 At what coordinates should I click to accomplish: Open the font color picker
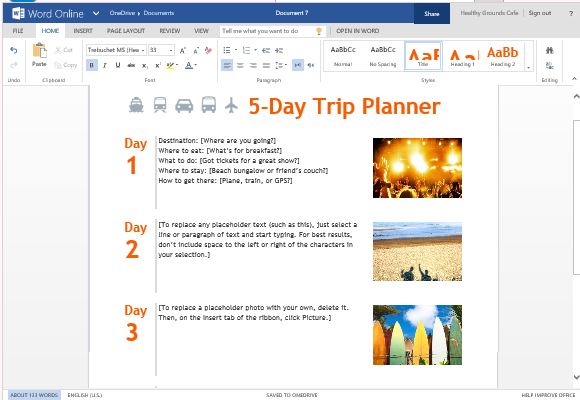pos(190,65)
